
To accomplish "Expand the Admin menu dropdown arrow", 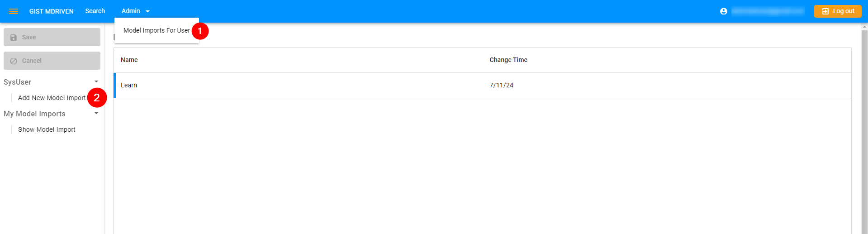I will point(147,11).
